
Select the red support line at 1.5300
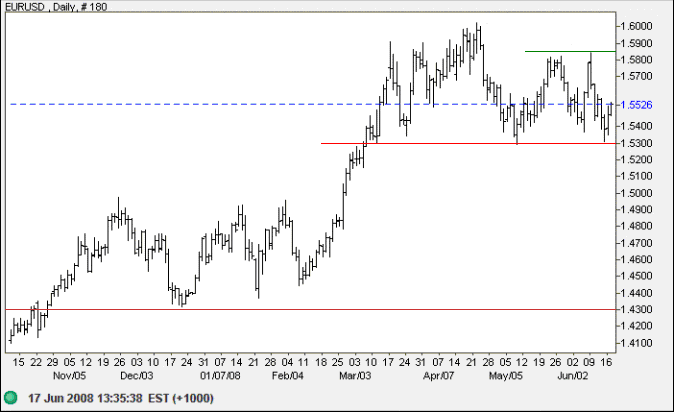[x=468, y=143]
